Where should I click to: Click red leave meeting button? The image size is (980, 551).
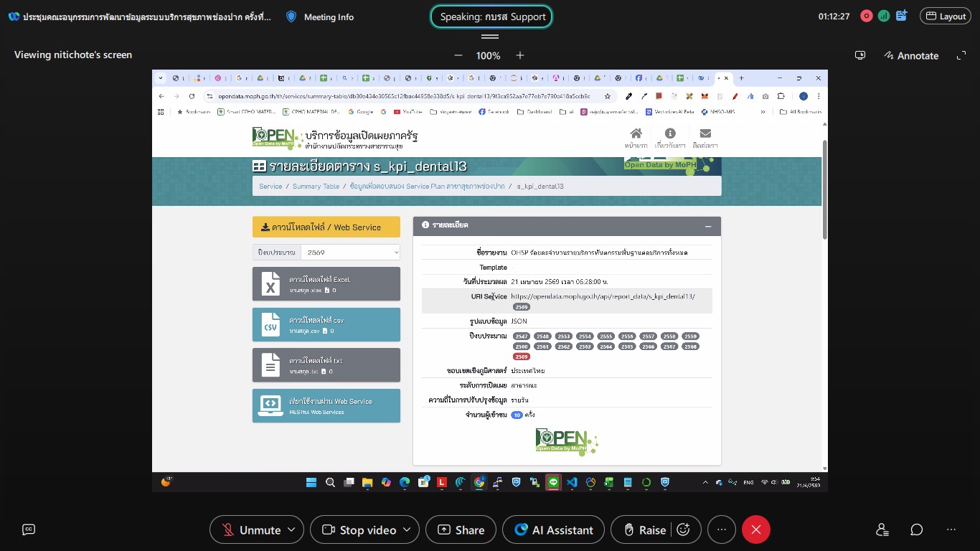[755, 529]
